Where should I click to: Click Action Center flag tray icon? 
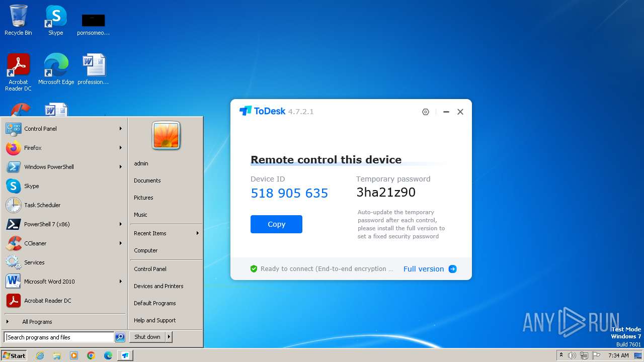pos(596,355)
